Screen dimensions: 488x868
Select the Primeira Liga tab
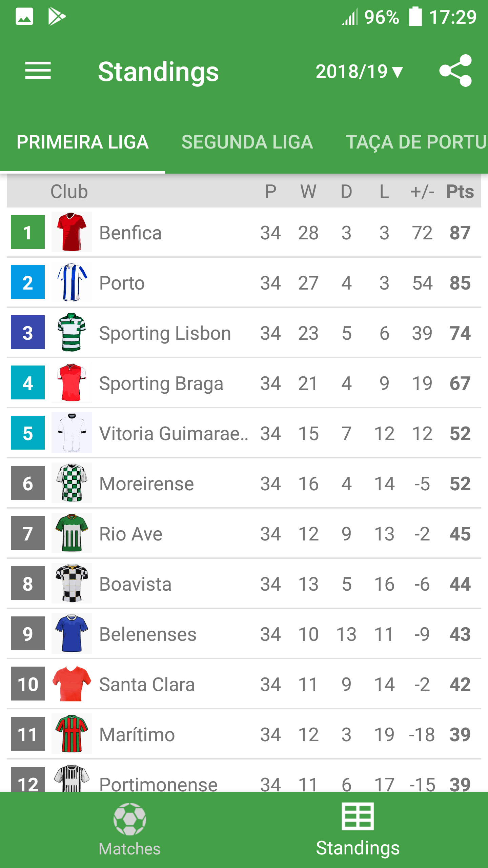click(82, 142)
